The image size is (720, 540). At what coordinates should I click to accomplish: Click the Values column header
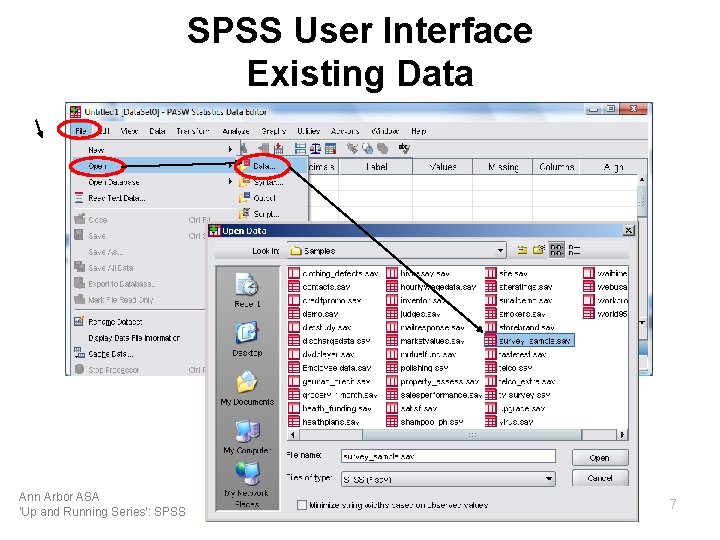tap(443, 167)
